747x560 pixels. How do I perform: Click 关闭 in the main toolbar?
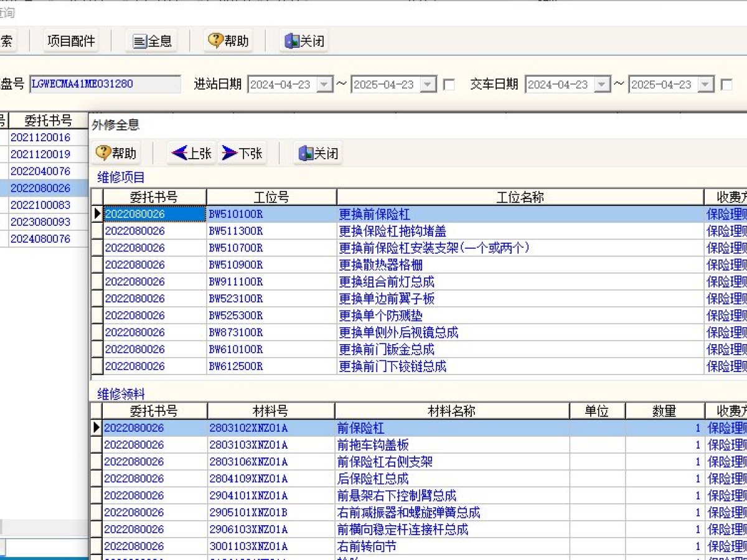pos(304,41)
